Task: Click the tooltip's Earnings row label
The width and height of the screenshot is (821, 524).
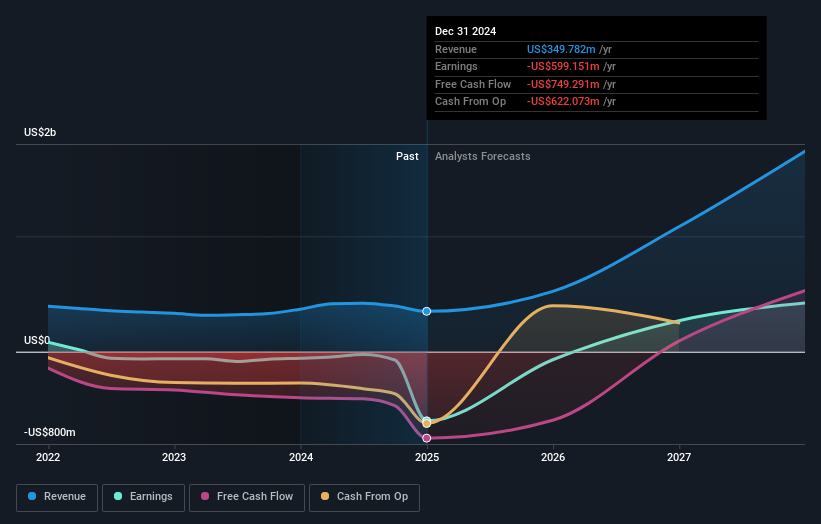Action: 457,66
